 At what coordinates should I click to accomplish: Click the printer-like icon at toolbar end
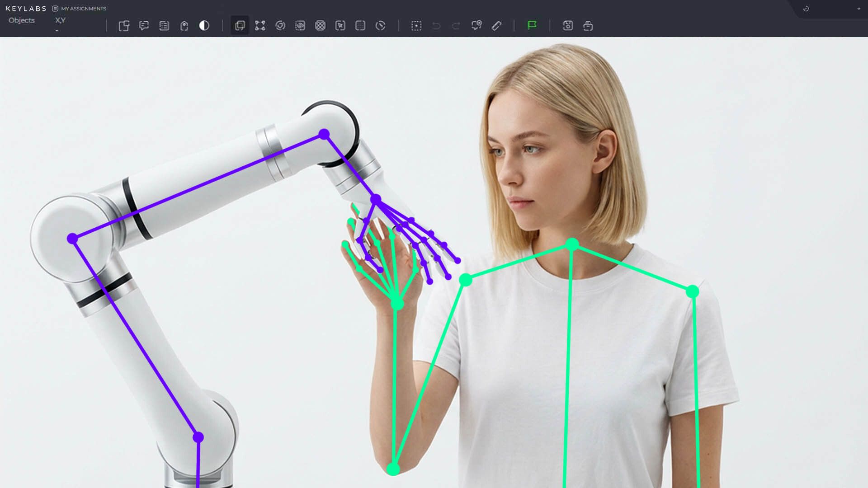pos(588,26)
